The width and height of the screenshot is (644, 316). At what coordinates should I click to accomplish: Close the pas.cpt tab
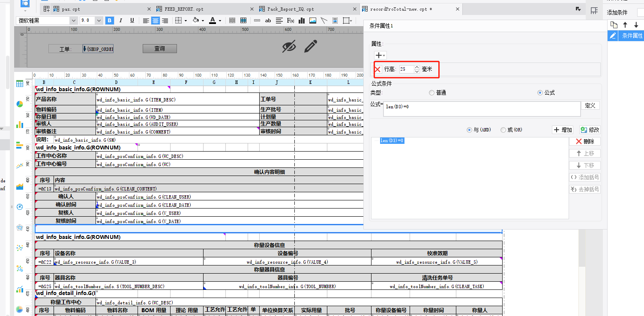point(149,9)
